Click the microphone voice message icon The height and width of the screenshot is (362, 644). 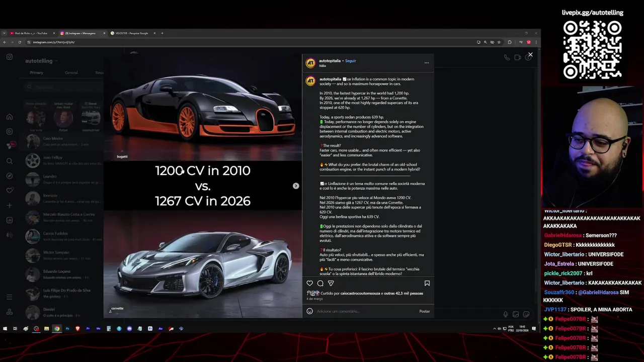click(x=506, y=314)
